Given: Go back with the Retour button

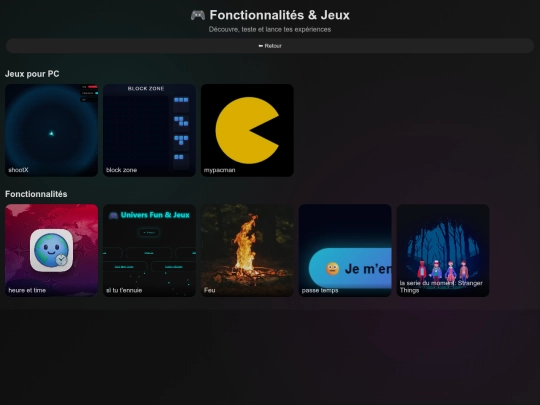Looking at the screenshot, I should click(x=270, y=46).
